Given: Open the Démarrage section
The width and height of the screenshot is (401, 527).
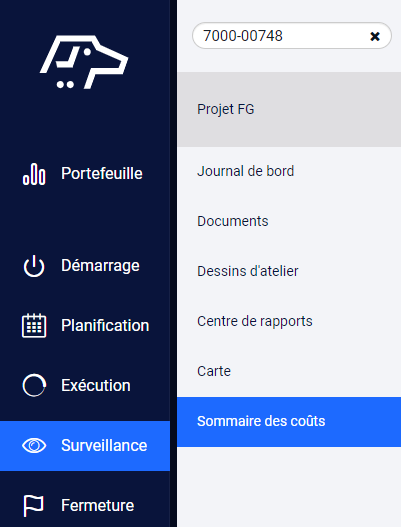Looking at the screenshot, I should point(100,266).
